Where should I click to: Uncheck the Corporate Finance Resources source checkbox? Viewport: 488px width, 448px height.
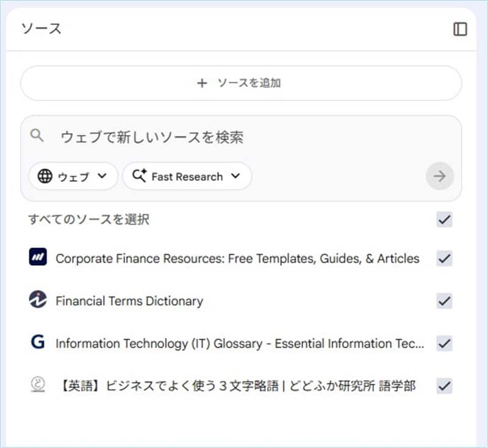pyautogui.click(x=444, y=258)
